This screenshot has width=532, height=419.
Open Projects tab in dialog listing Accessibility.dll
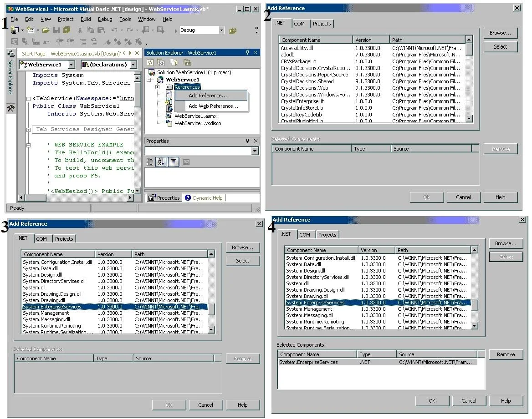[x=322, y=23]
